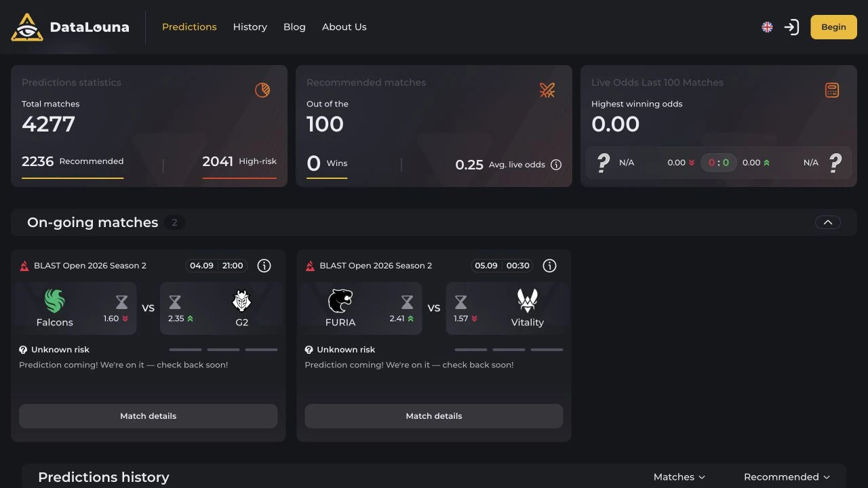This screenshot has height=488, width=868.
Task: Click the 0 : 0 score pill
Action: 719,163
